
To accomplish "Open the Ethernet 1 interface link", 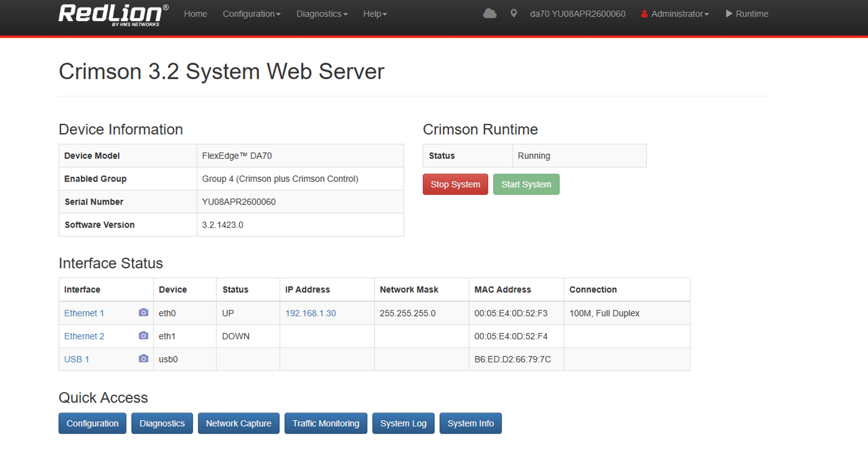I will (x=84, y=313).
